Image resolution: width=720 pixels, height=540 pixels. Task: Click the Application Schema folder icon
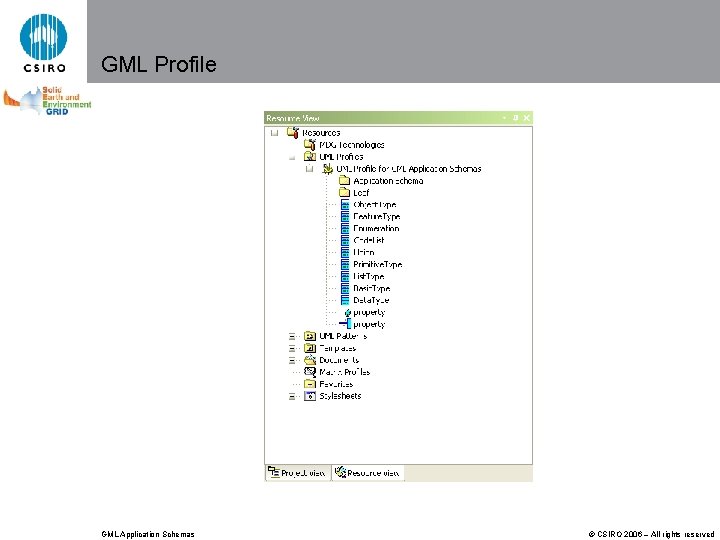tap(344, 180)
